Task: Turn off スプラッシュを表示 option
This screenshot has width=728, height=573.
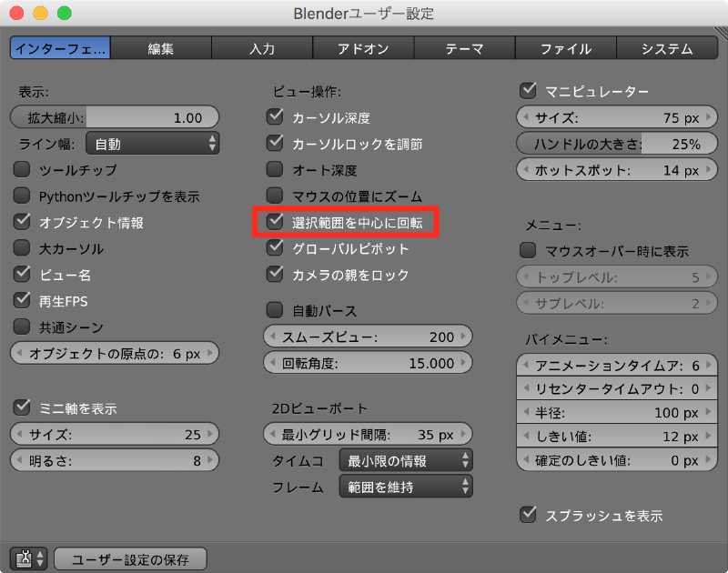Action: click(x=527, y=515)
